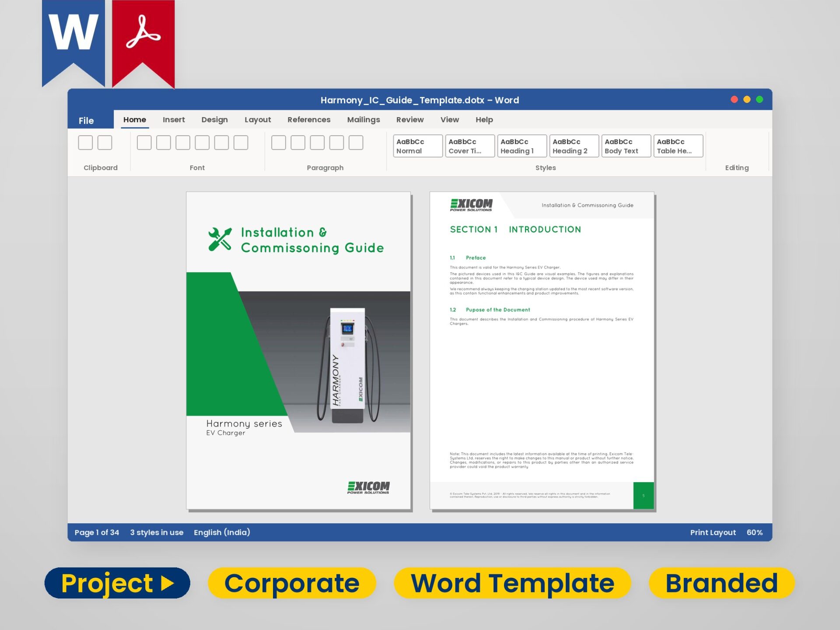
Task: Open the Mailings ribbon tab
Action: tap(364, 120)
